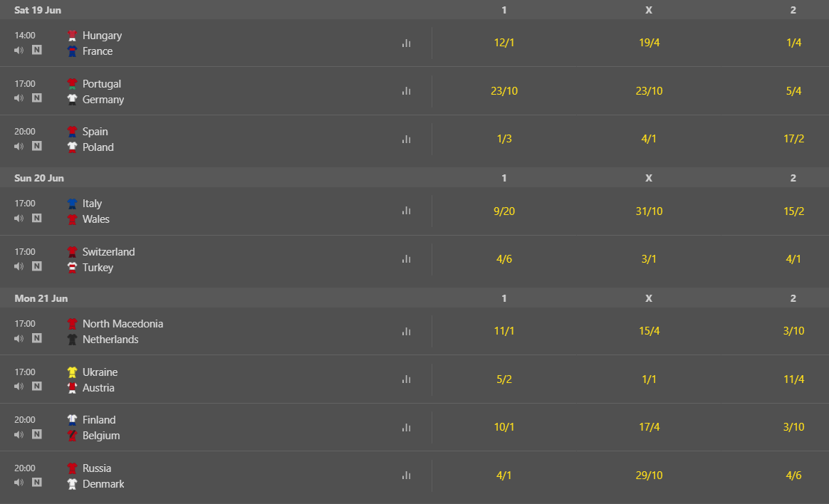Select Poland win odds 17/2
The image size is (829, 504).
coord(793,139)
